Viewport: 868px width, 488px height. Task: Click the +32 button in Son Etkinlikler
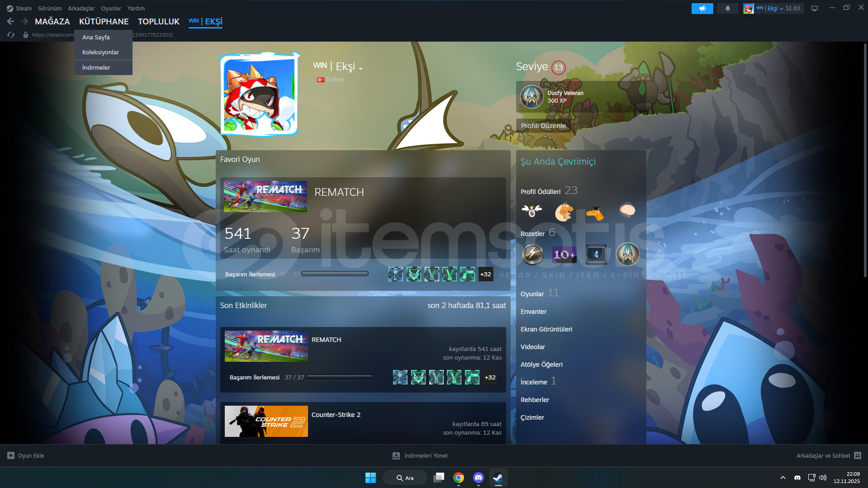click(x=490, y=377)
